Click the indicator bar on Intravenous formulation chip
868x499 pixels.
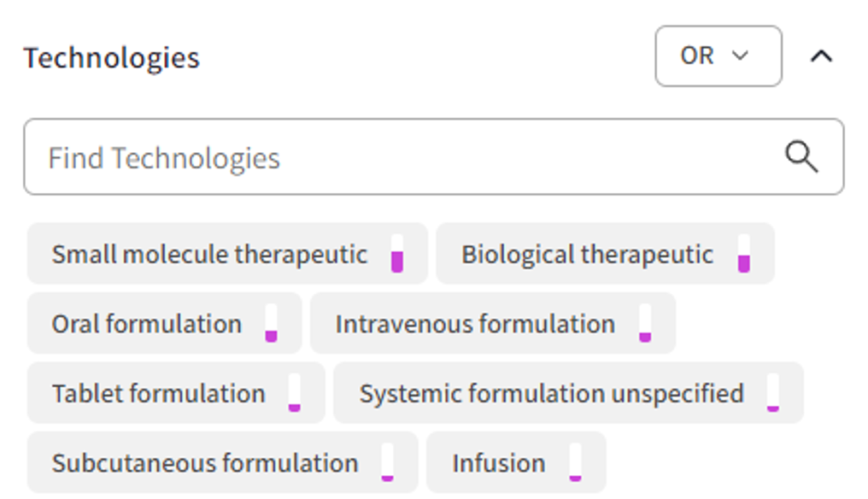(645, 329)
